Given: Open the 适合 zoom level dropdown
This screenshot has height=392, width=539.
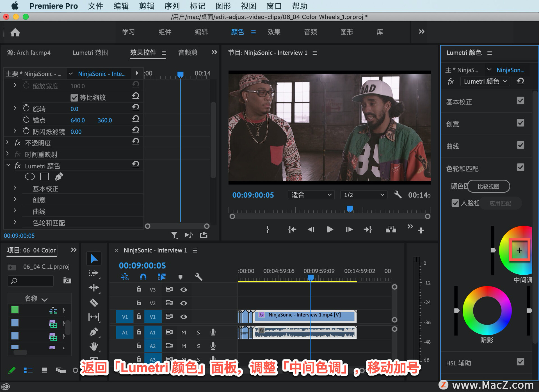Looking at the screenshot, I should (311, 195).
